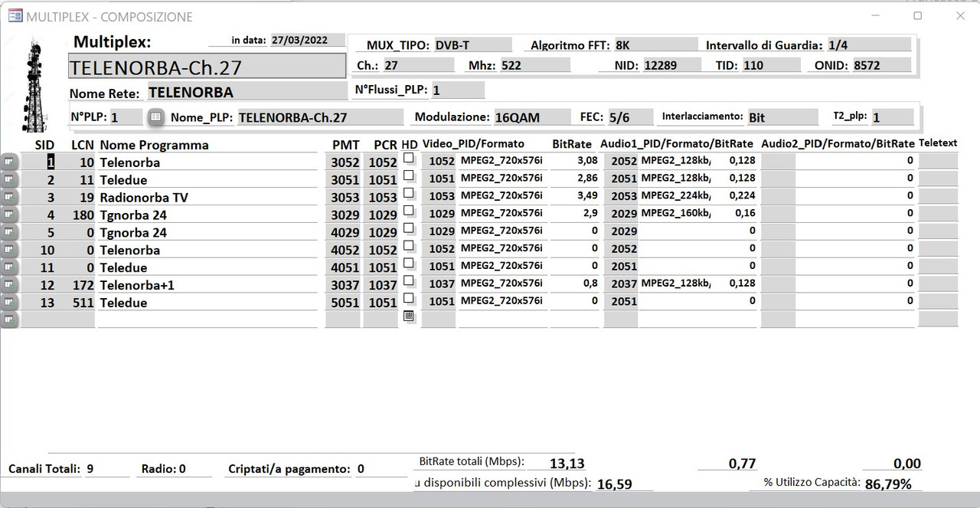The image size is (980, 508).
Task: Select PMT cell 4029
Action: point(343,232)
